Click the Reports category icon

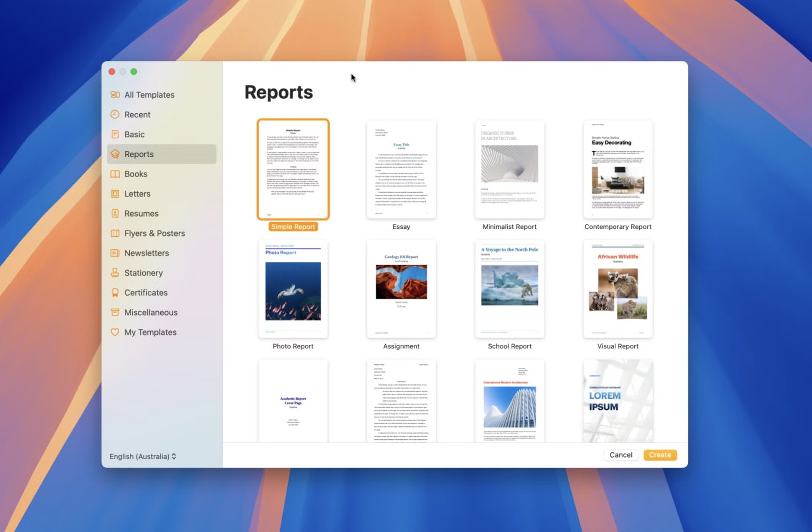(115, 154)
